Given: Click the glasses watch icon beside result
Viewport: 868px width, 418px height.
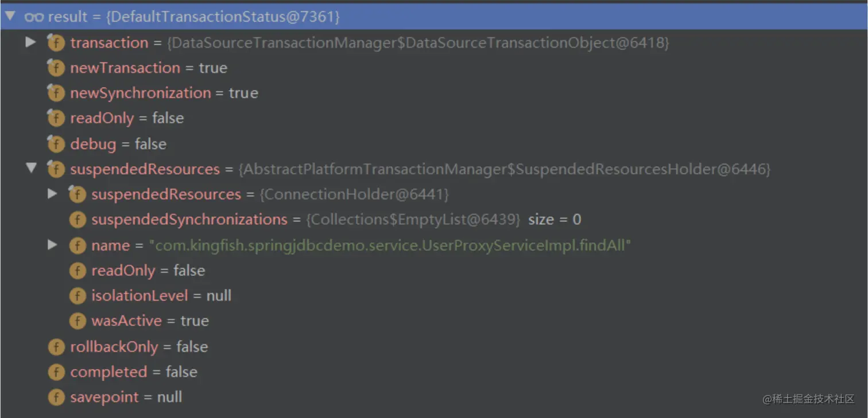Looking at the screenshot, I should (x=34, y=17).
